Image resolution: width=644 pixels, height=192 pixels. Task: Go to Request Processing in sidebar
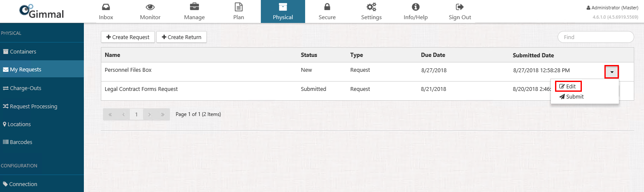pos(33,106)
